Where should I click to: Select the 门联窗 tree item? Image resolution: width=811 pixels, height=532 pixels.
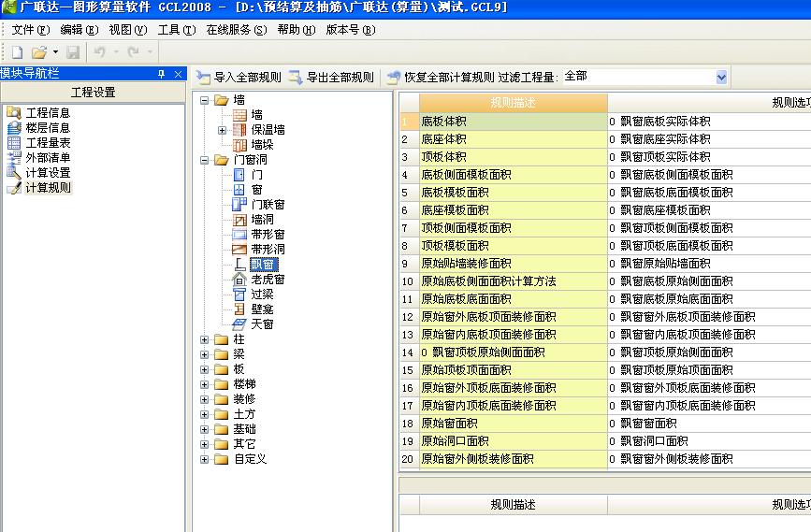(268, 205)
